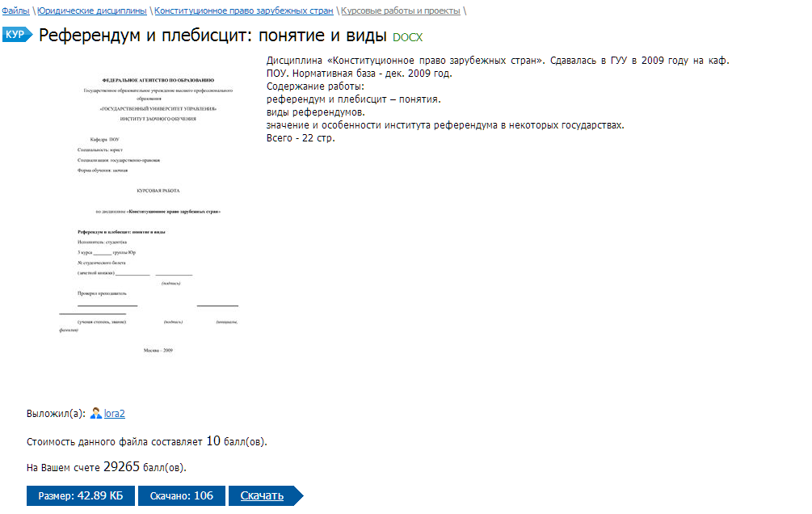The image size is (812, 514).
Task: Click the user avatar icon beside lora2
Action: (x=95, y=414)
